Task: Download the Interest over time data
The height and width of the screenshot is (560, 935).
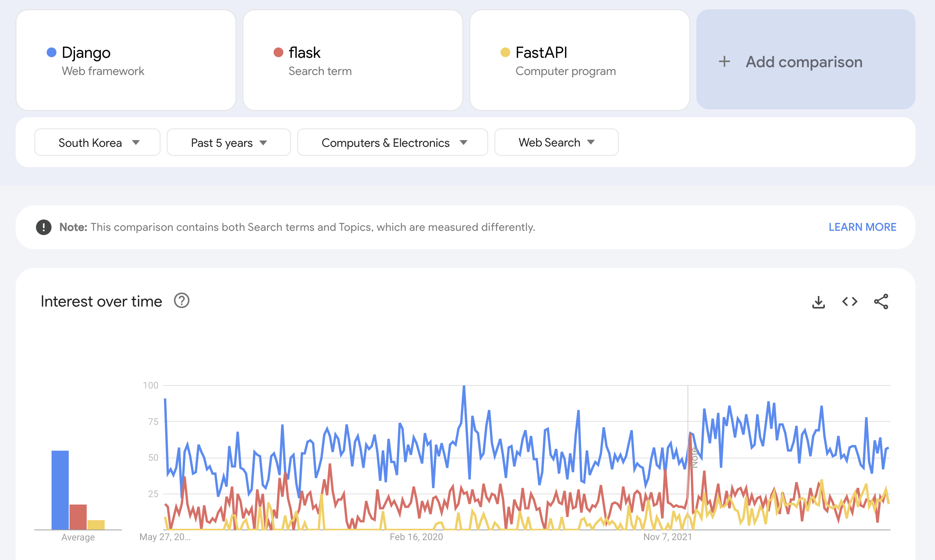Action: [818, 302]
